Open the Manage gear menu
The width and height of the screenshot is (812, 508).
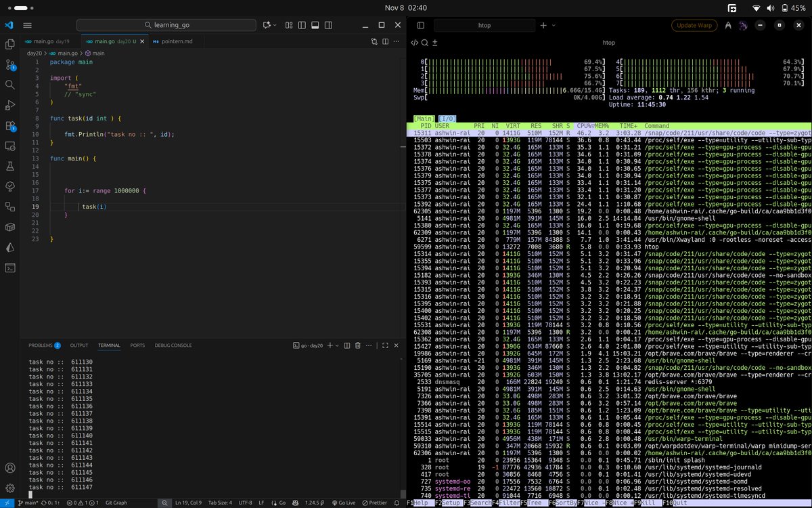[x=9, y=488]
